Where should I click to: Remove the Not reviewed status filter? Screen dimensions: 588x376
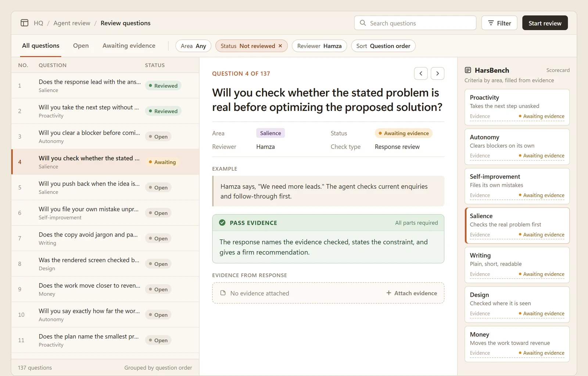click(x=280, y=46)
